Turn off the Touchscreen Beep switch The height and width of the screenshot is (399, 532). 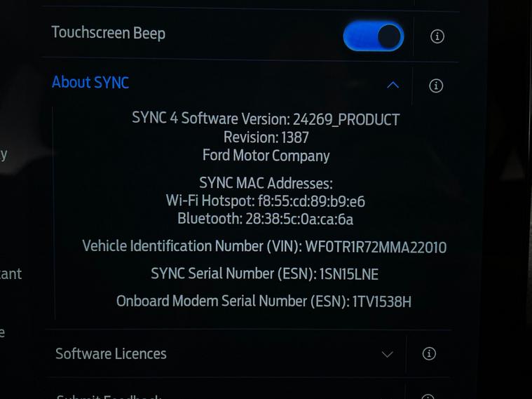click(x=373, y=36)
